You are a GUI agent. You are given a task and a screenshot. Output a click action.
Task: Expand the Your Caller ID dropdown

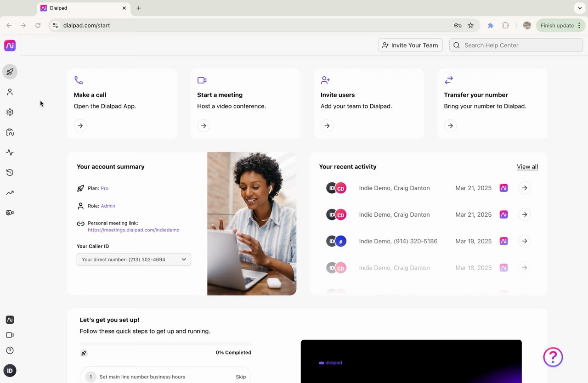click(x=134, y=259)
